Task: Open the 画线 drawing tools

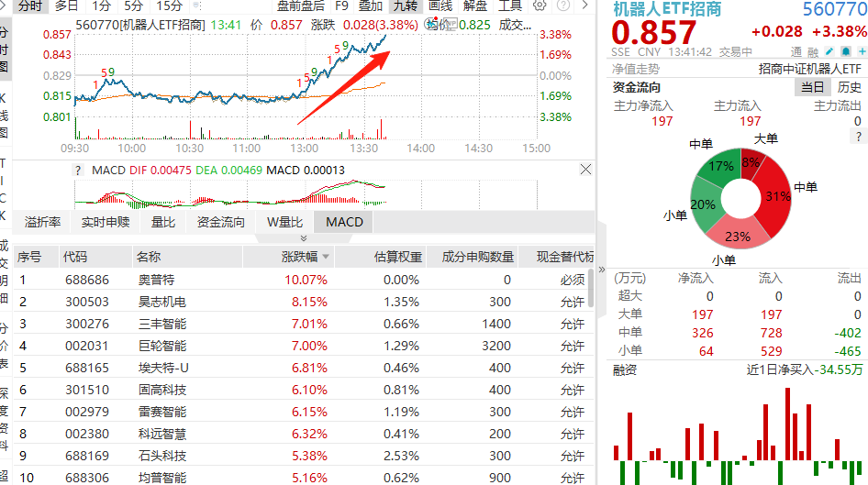Action: (x=440, y=6)
